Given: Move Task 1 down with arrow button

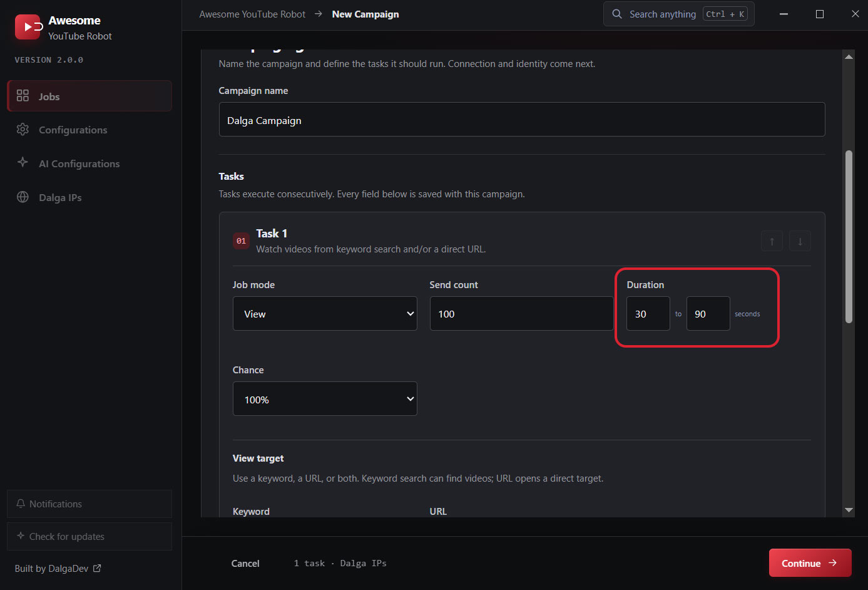Looking at the screenshot, I should (800, 241).
